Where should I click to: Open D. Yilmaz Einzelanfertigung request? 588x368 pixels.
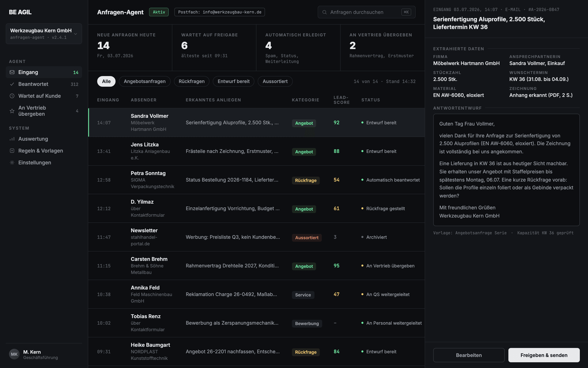pos(256,209)
